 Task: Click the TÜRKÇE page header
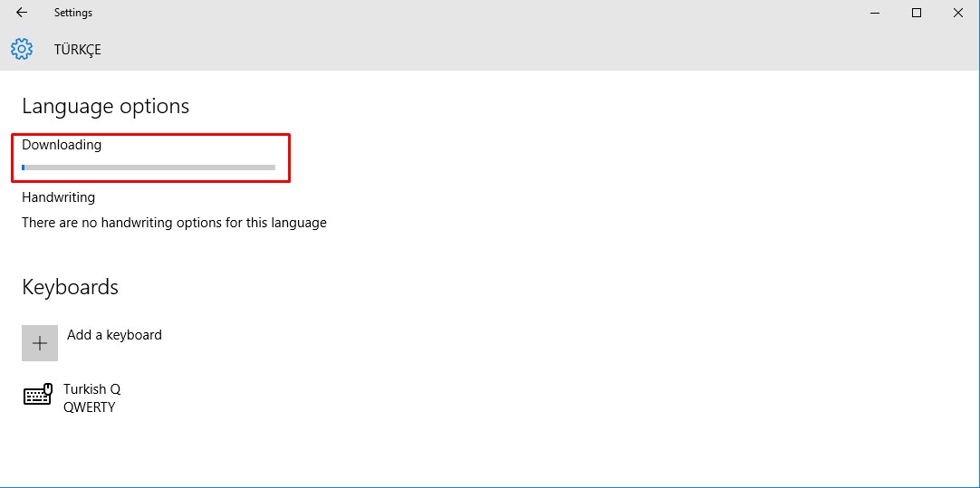click(x=78, y=50)
